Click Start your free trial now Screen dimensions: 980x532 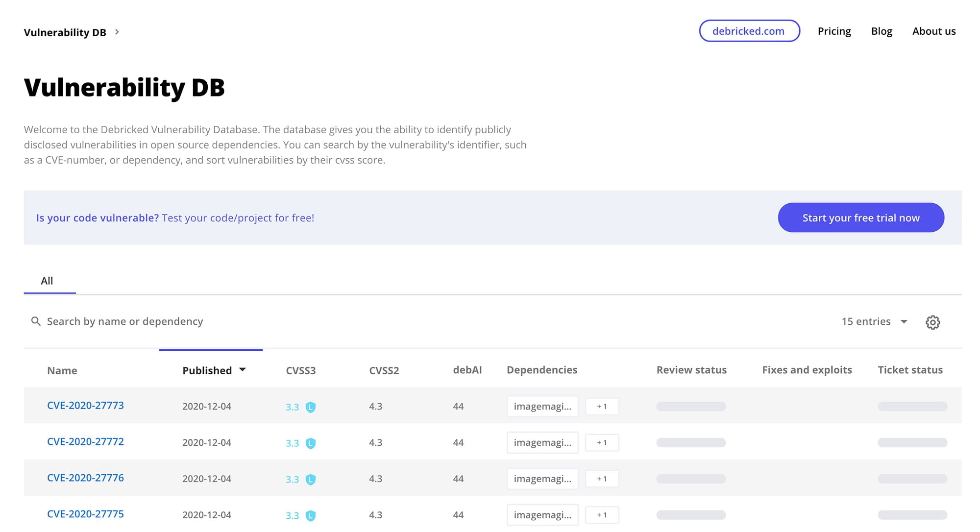[861, 217]
